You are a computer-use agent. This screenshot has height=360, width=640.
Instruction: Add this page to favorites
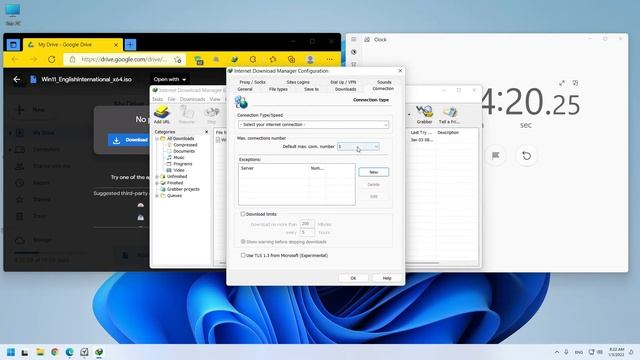pos(178,60)
